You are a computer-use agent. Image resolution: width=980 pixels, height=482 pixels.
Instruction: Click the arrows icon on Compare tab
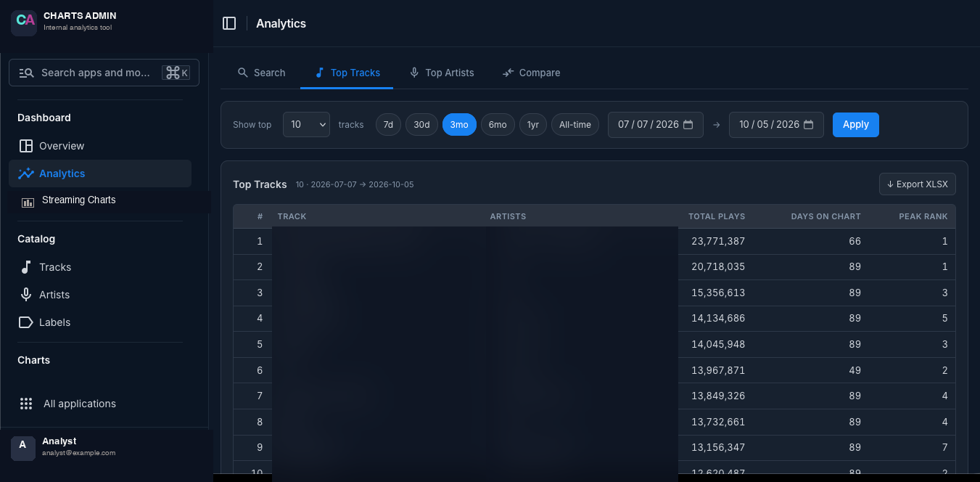point(508,73)
